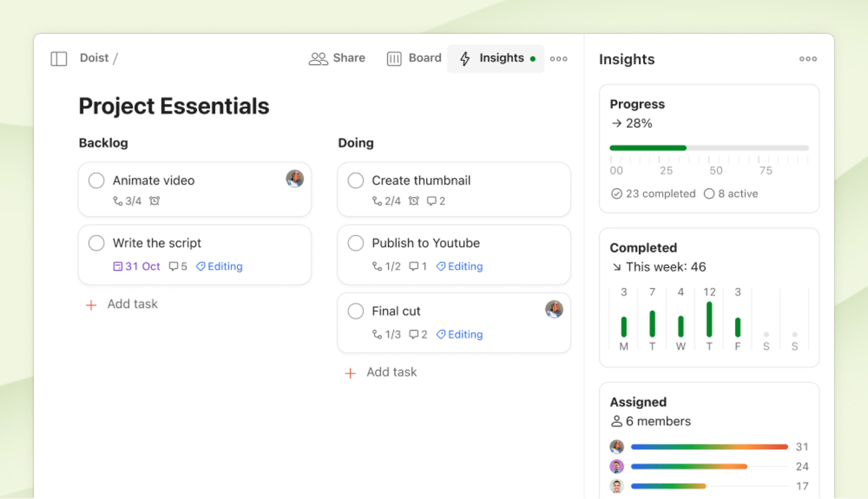Open the project more options menu
Screen dimensions: 868x499
(x=559, y=59)
